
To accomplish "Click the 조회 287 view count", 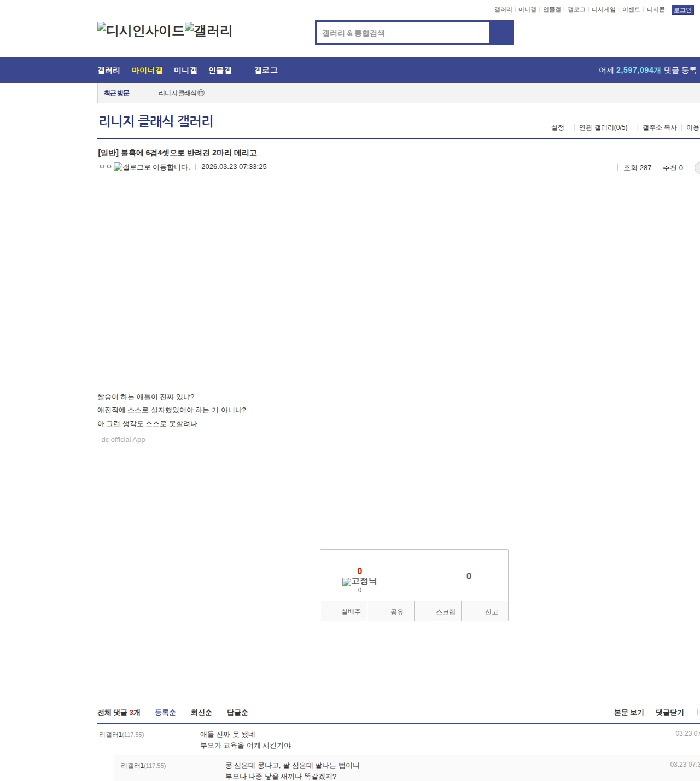I will pyautogui.click(x=638, y=168).
